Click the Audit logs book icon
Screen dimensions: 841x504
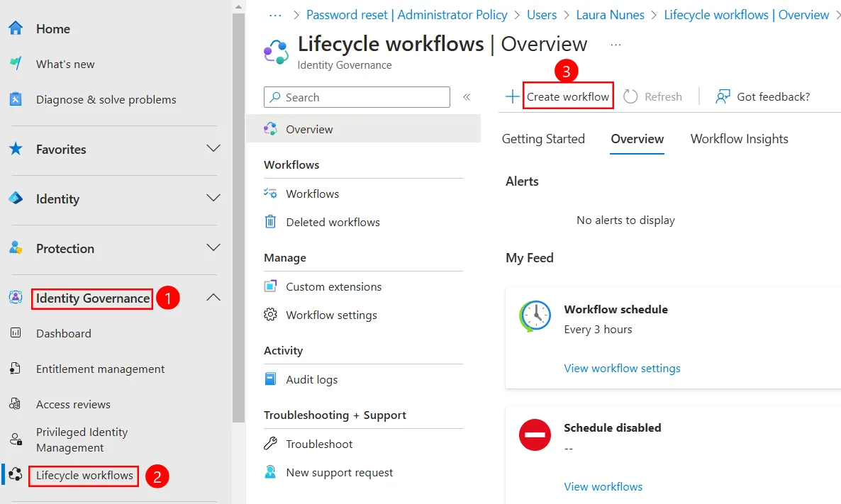tap(270, 379)
